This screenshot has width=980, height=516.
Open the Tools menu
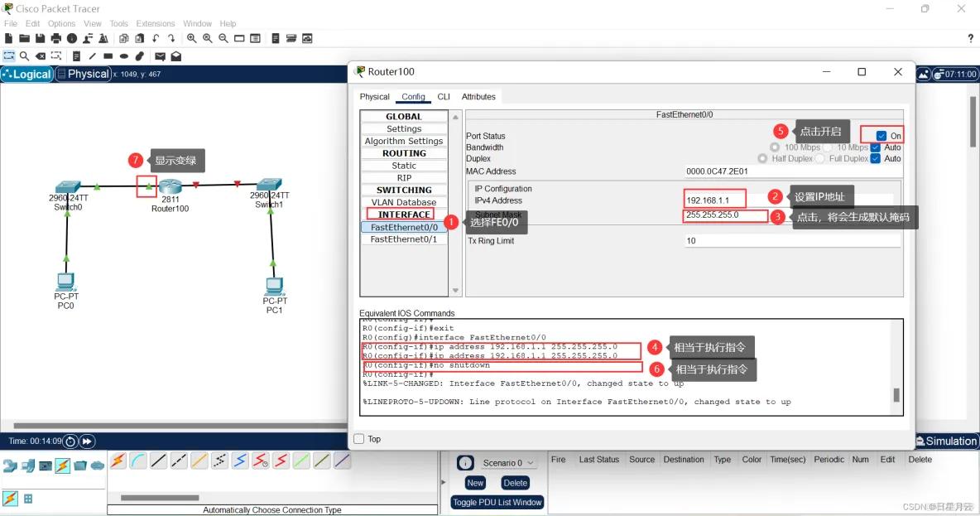point(118,24)
